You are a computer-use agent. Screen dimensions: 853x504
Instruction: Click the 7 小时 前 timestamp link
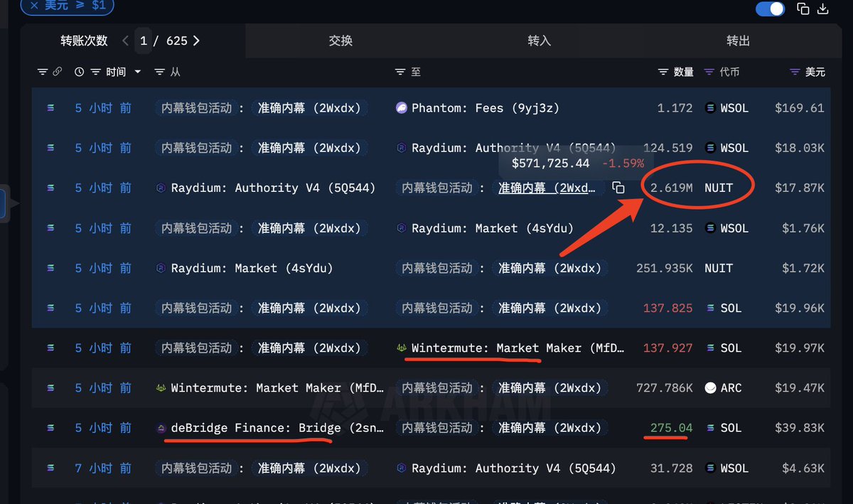click(x=103, y=468)
